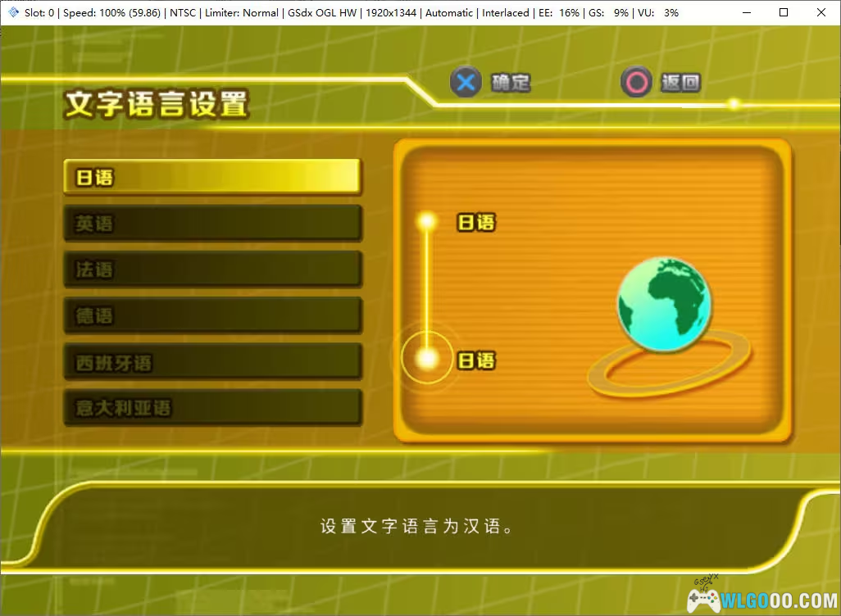The height and width of the screenshot is (616, 841).
Task: Click the description text at the bottom
Action: 417,526
